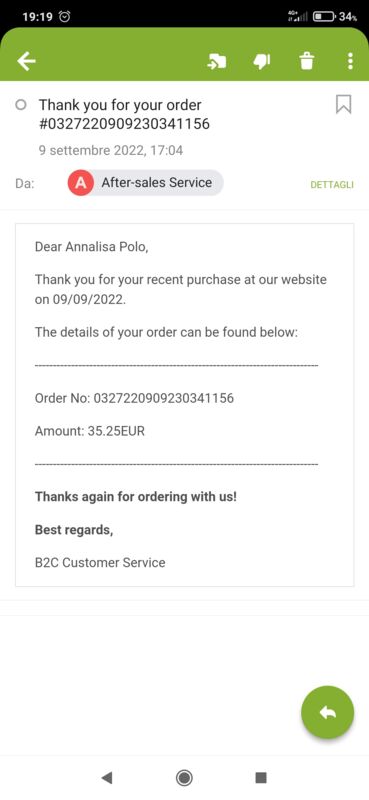Delete email with trash icon
This screenshot has height=800, width=369.
[x=306, y=62]
